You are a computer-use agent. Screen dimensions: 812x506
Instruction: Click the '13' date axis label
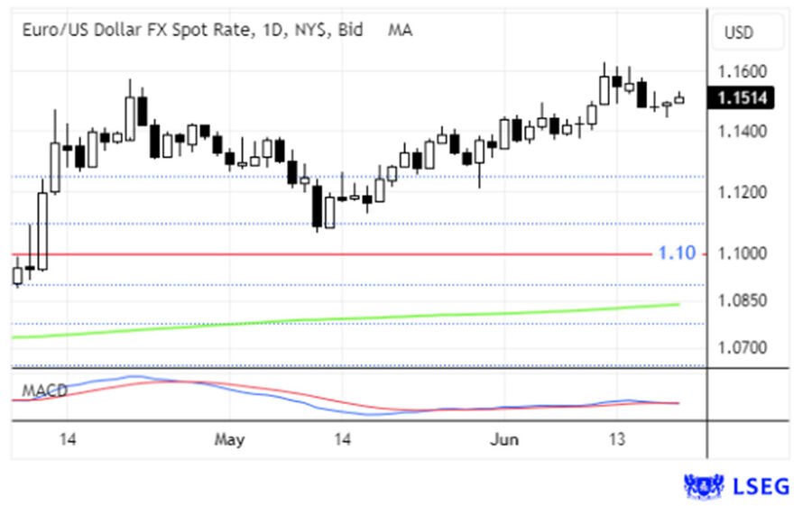(x=616, y=440)
